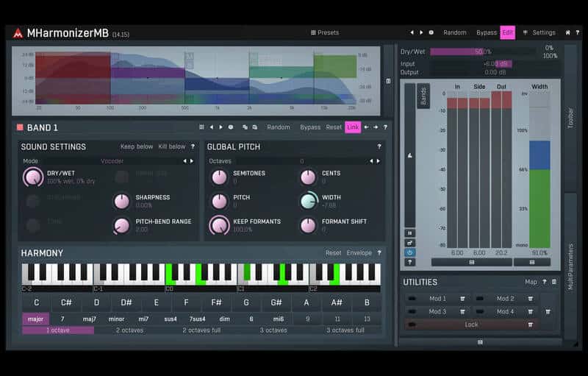Image resolution: width=588 pixels, height=376 pixels.
Task: Open Harmony Envelope button
Action: 359,253
